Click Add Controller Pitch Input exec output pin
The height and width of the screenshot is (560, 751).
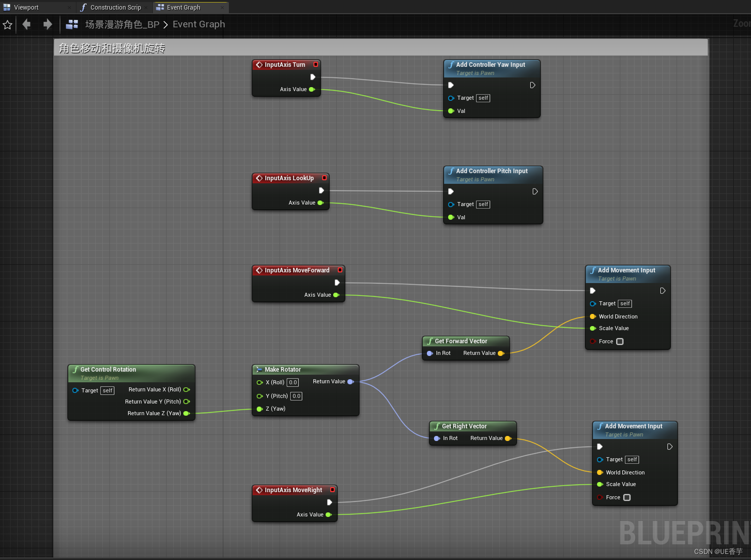(535, 191)
